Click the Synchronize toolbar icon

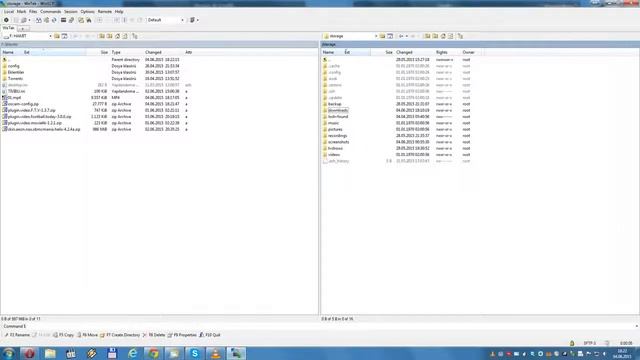(54, 20)
